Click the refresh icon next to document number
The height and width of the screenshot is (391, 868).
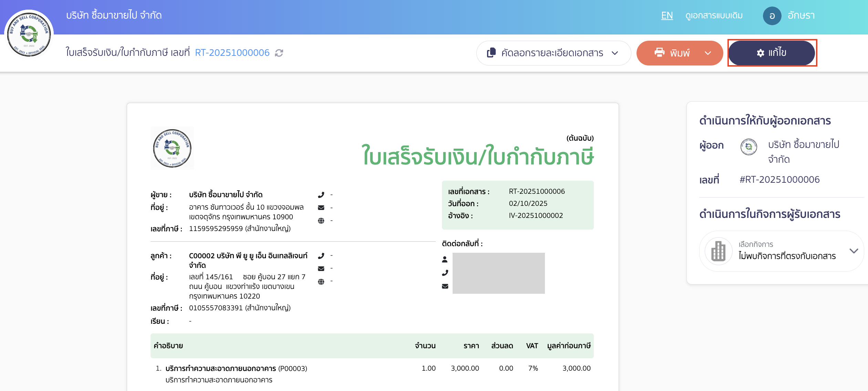click(x=279, y=53)
